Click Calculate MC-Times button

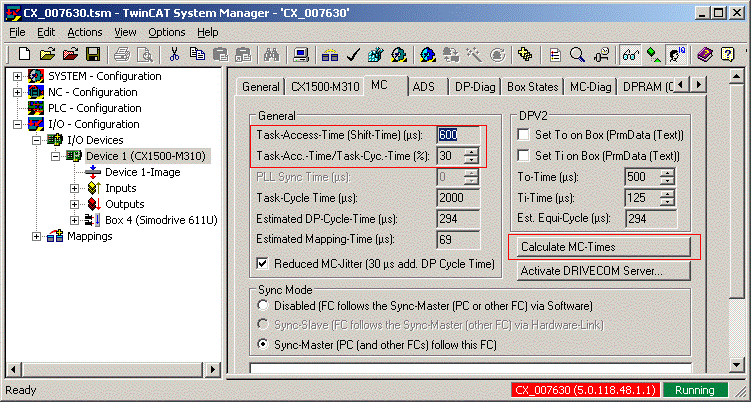[603, 247]
